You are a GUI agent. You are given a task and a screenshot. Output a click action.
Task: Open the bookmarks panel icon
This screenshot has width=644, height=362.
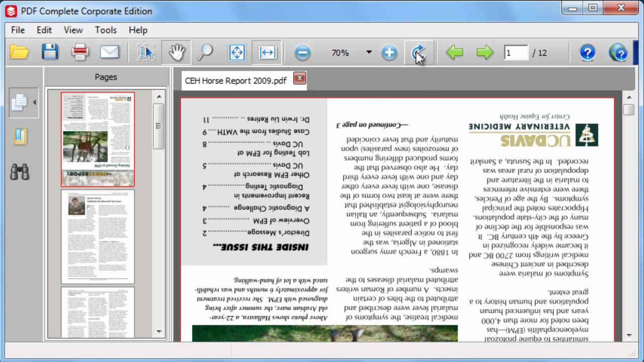(21, 137)
